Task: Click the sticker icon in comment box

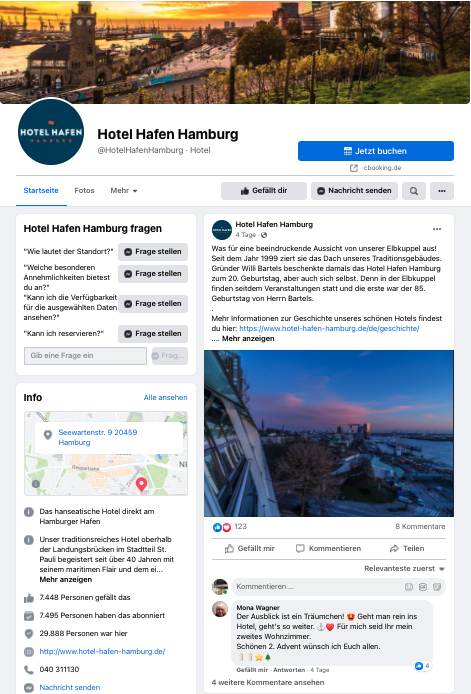Action: [x=437, y=586]
